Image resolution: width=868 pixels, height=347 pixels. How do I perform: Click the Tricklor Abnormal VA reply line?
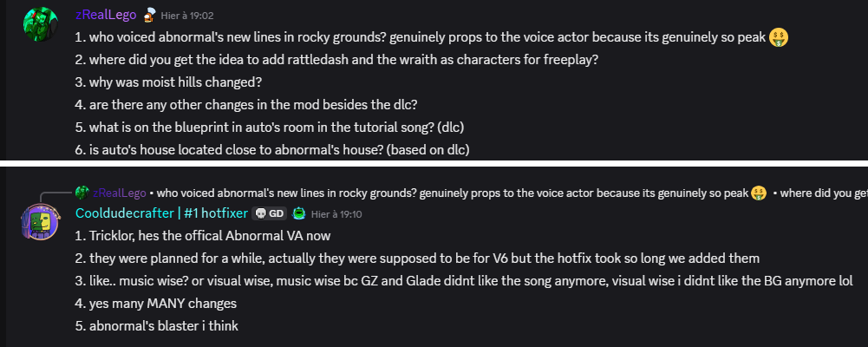pos(204,236)
